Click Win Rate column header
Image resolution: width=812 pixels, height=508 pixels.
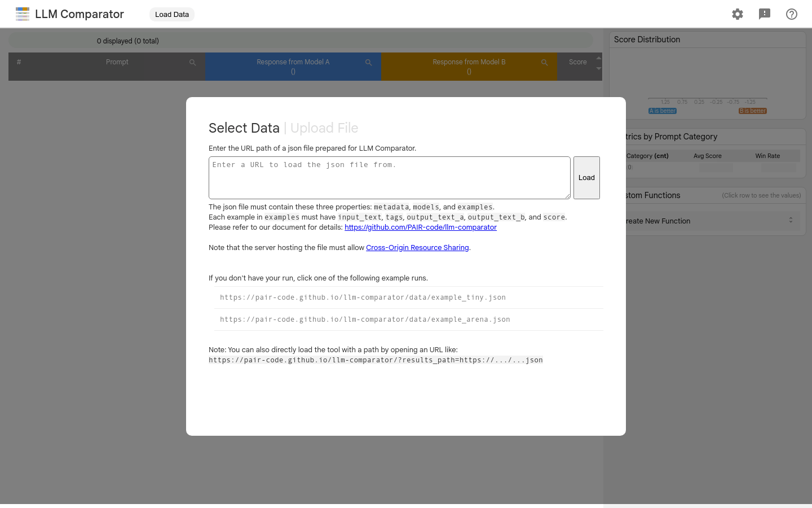pyautogui.click(x=768, y=156)
